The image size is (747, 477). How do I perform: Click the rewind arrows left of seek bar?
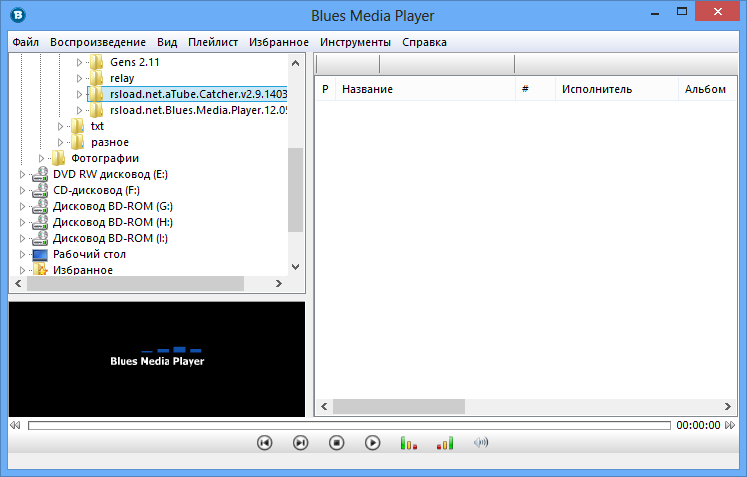15,425
